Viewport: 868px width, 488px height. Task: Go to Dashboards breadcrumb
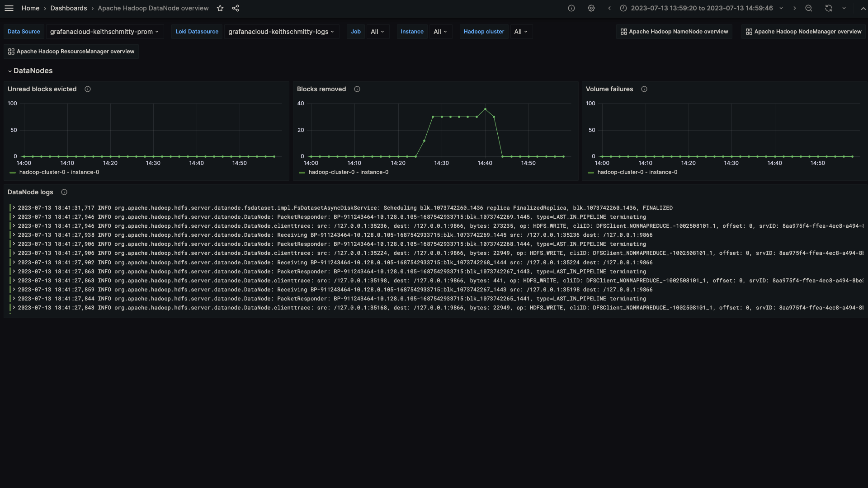pyautogui.click(x=69, y=8)
